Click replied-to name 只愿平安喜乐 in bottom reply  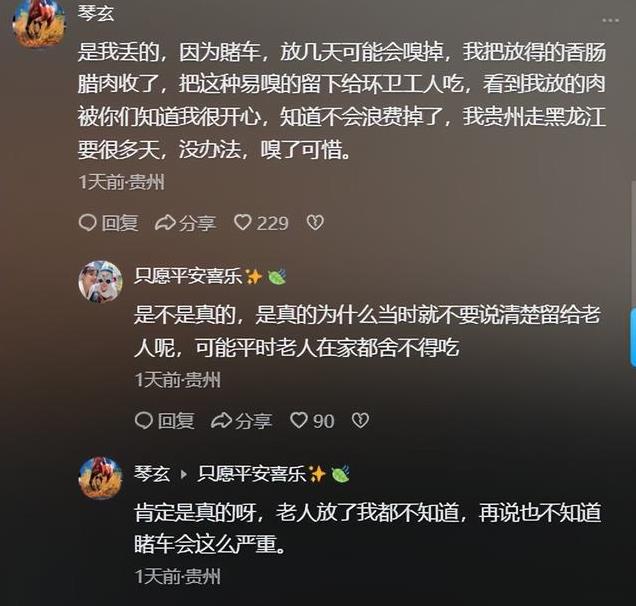[x=251, y=473]
